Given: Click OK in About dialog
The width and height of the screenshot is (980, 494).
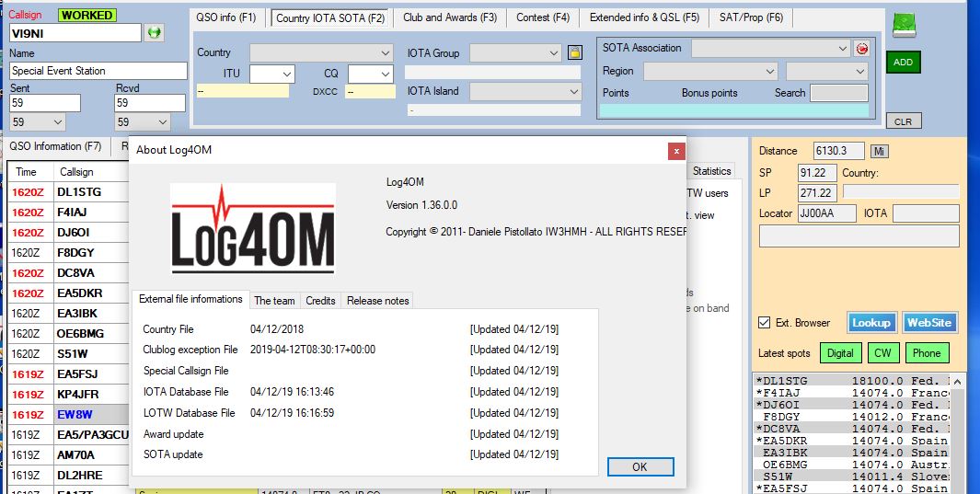Looking at the screenshot, I should click(x=640, y=466).
